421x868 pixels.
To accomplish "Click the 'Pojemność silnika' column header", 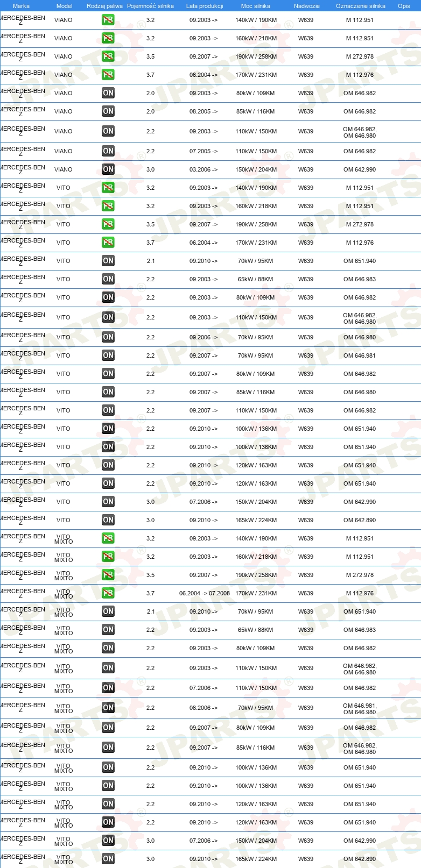I will (x=150, y=6).
